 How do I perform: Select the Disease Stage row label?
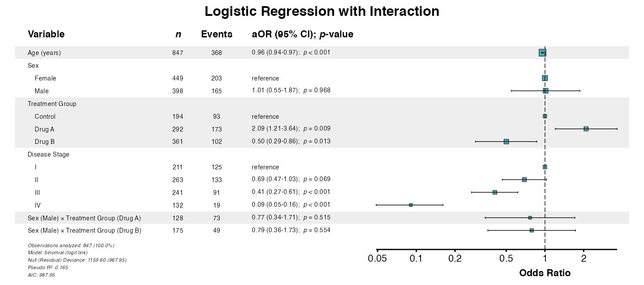tap(48, 154)
